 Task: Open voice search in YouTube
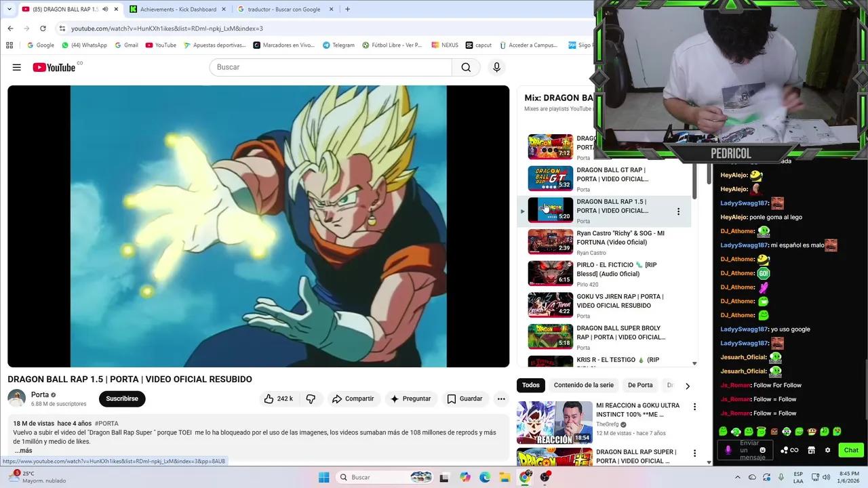point(496,67)
